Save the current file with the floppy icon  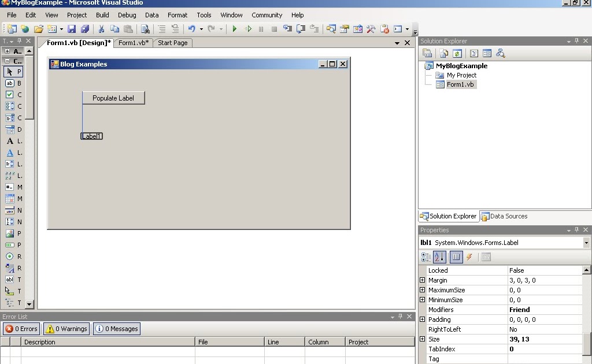[x=72, y=29]
